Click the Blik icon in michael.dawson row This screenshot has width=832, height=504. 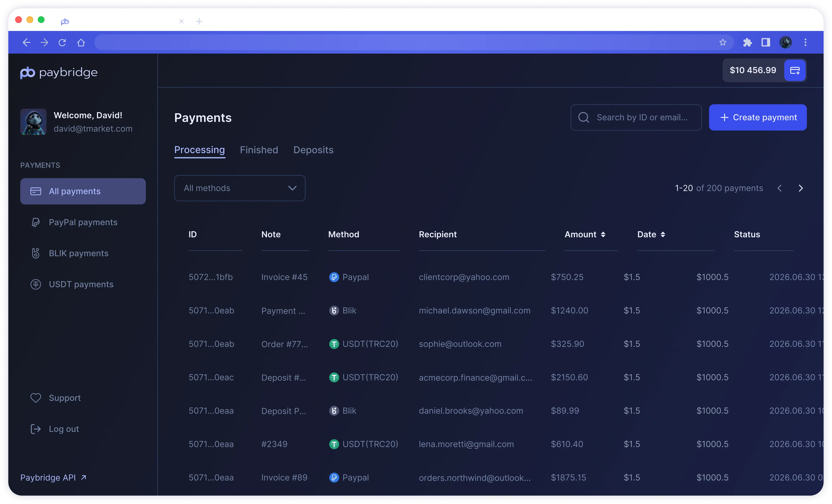[334, 311]
